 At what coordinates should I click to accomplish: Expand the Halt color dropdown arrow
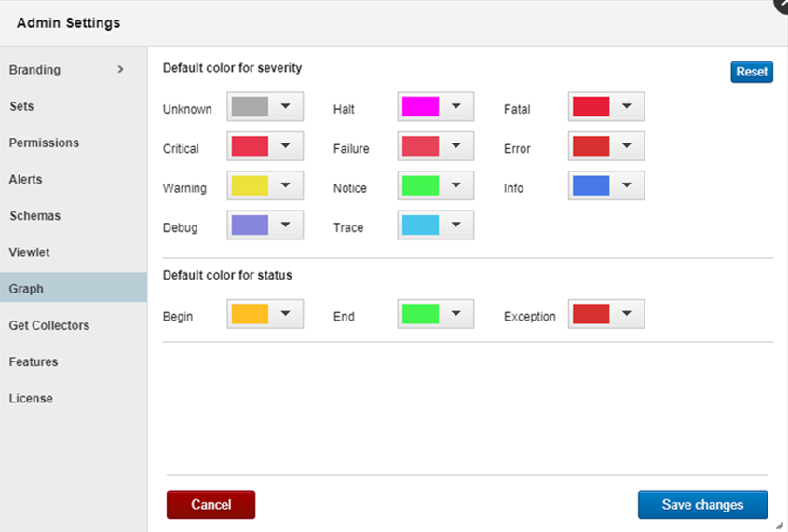455,106
